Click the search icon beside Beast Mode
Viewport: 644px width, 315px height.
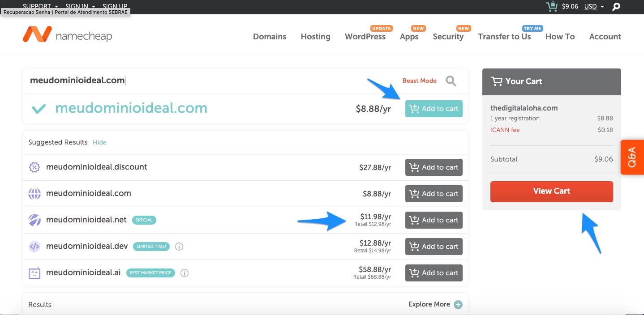point(451,81)
